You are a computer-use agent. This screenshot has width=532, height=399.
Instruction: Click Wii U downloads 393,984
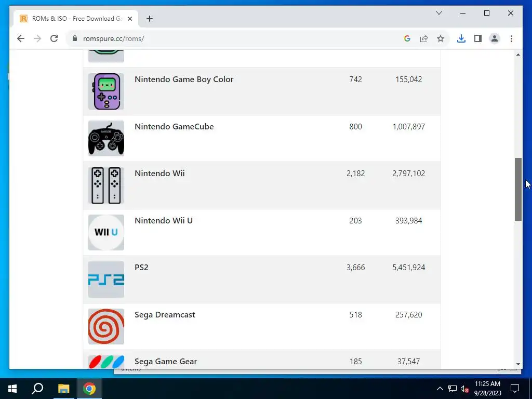point(408,220)
